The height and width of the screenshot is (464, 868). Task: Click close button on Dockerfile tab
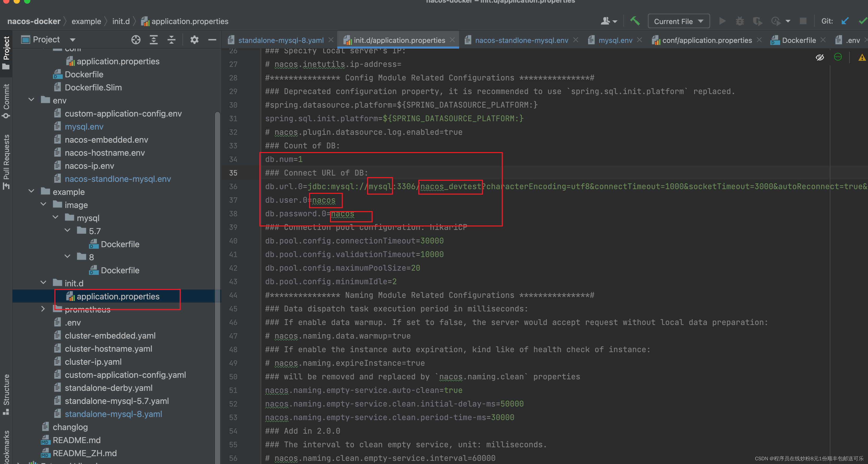pos(822,41)
